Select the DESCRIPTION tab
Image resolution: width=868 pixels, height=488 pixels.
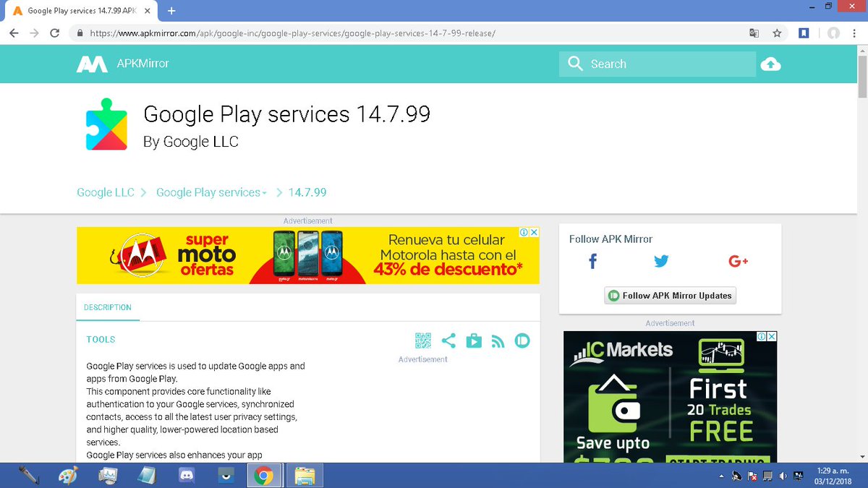pos(108,307)
